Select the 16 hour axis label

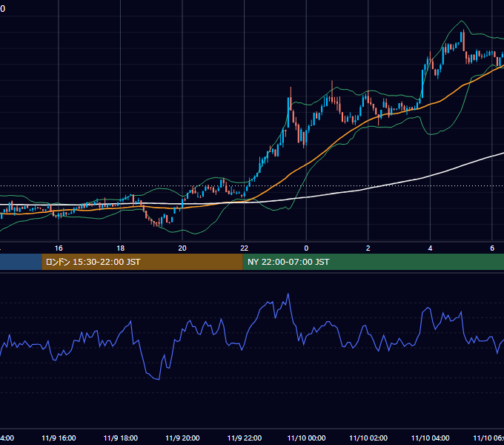[59, 248]
